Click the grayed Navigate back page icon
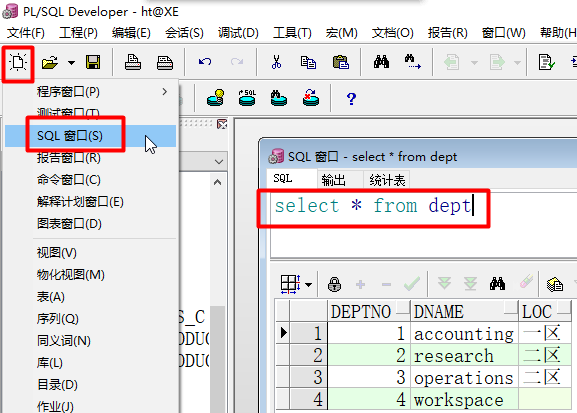 tap(452, 62)
